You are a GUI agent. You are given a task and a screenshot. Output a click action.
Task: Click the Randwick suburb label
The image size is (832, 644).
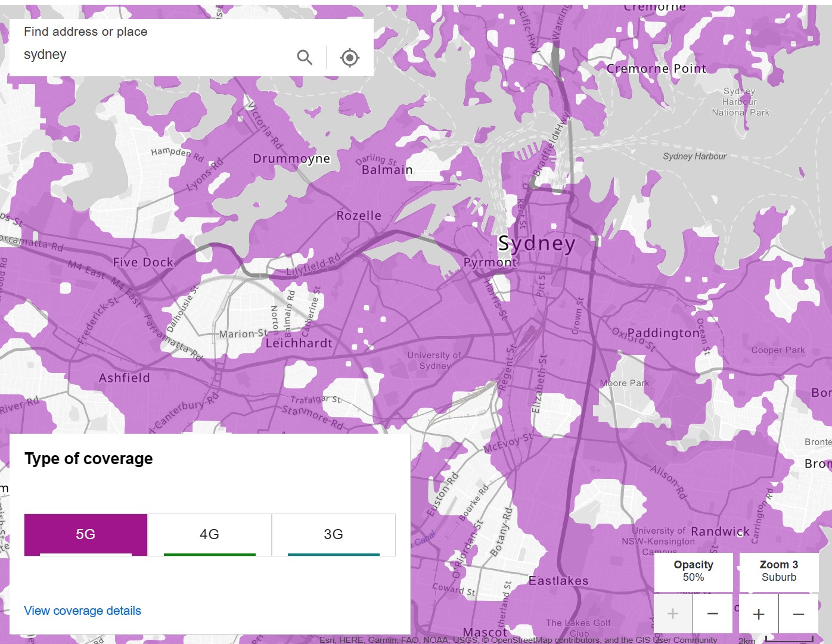(x=720, y=531)
